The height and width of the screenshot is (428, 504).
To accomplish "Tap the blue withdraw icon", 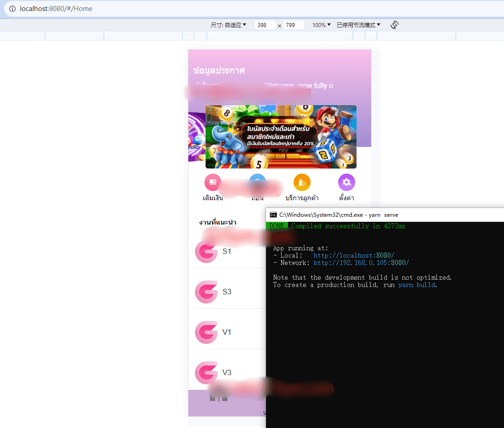I will (257, 182).
